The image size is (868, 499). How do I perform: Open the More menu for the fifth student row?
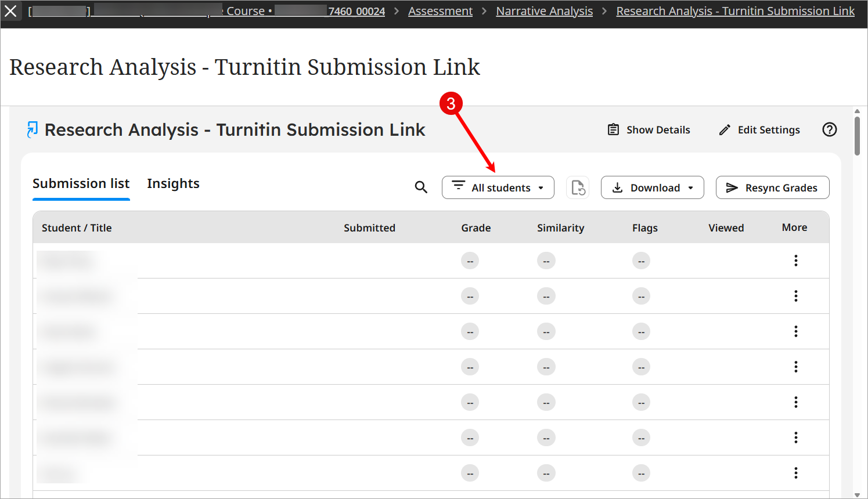coord(796,402)
